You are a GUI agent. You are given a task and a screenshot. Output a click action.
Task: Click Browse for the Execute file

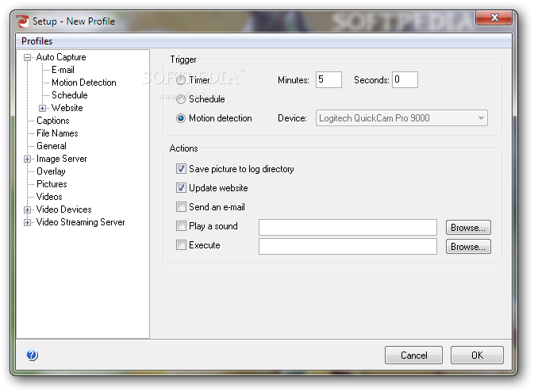tap(468, 247)
